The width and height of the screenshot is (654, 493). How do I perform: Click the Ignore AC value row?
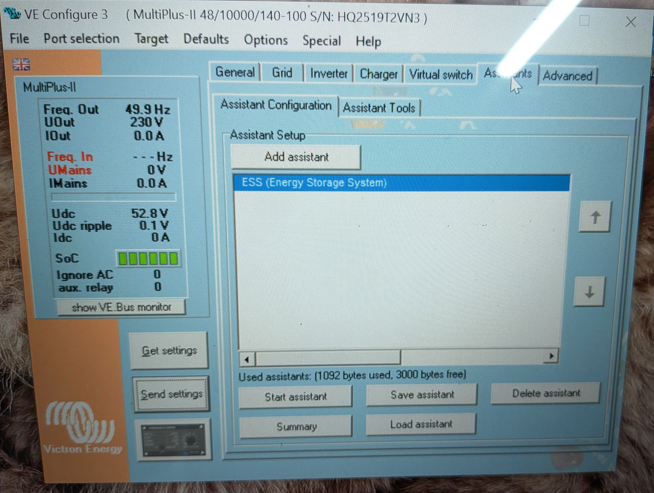pyautogui.click(x=109, y=275)
